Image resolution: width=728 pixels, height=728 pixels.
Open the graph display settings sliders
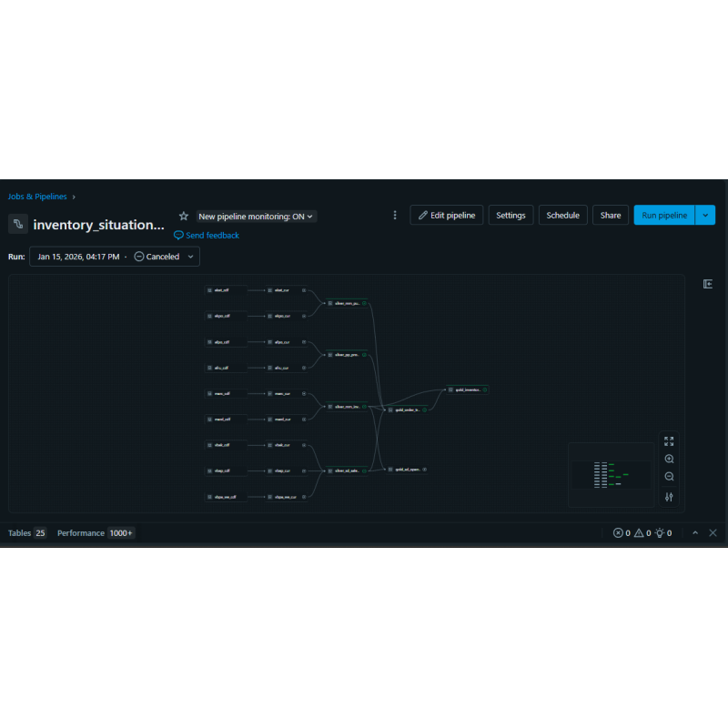669,496
